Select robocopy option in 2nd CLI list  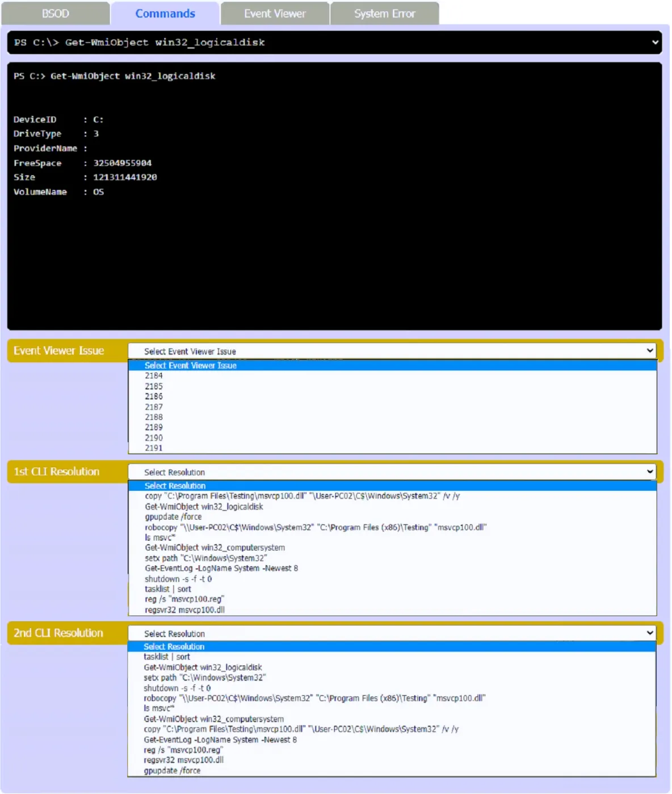pyautogui.click(x=392, y=698)
